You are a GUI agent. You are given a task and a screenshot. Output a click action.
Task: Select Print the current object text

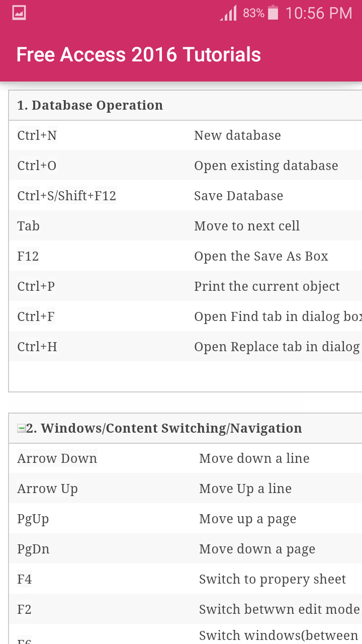click(x=267, y=286)
